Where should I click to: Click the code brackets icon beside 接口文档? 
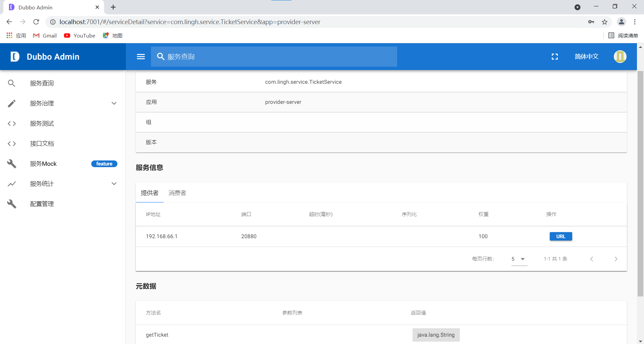(12, 144)
